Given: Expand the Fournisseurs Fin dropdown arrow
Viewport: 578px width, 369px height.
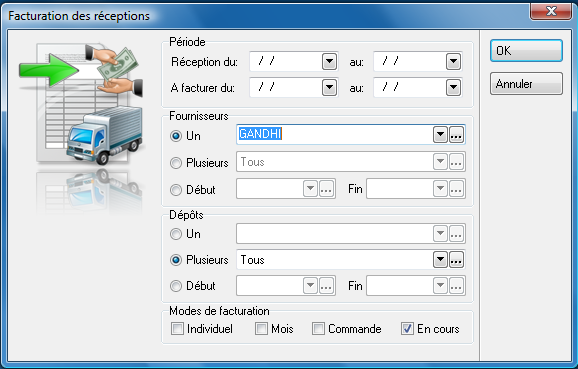Looking at the screenshot, I should [440, 188].
